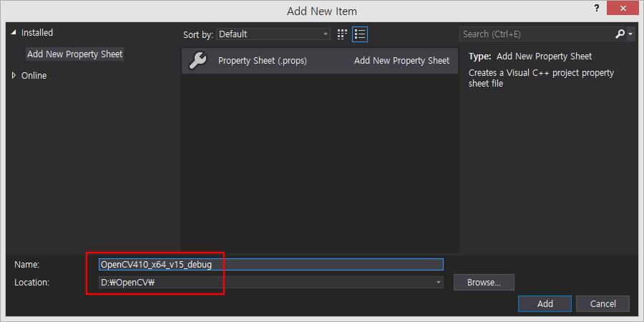Viewport: 644px width, 322px height.
Task: Select the Property Sheet (.props) template
Action: click(319, 61)
